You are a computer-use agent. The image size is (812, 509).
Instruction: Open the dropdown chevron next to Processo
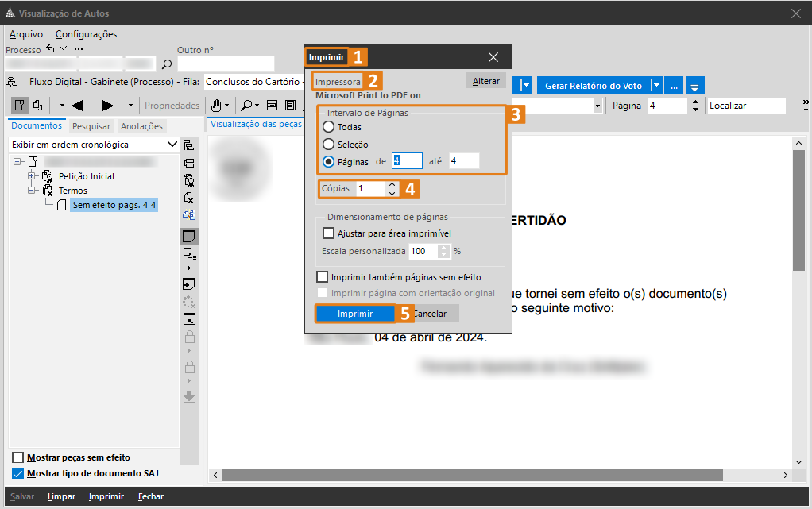pos(64,48)
